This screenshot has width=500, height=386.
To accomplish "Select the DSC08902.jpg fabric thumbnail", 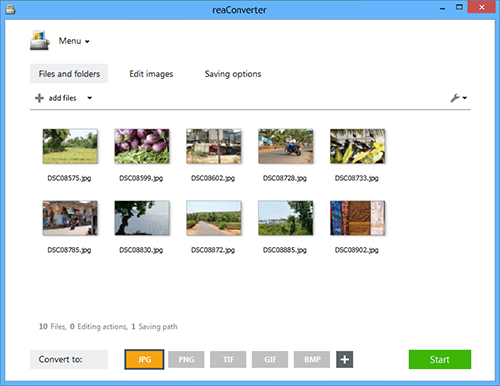I will tap(357, 218).
